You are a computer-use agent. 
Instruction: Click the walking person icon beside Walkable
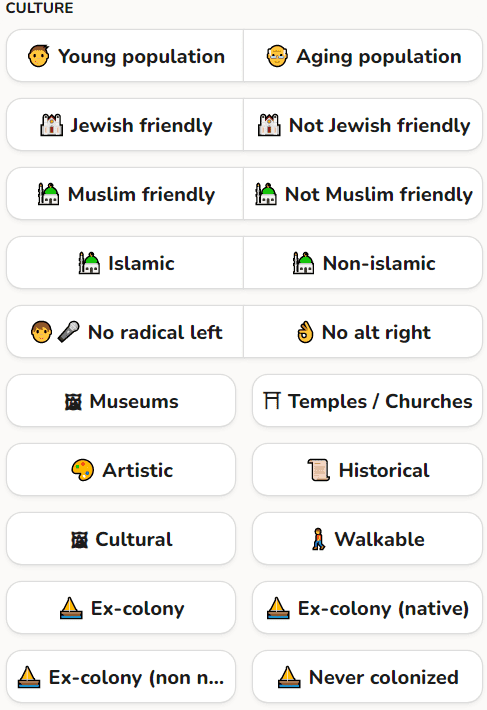click(x=319, y=539)
